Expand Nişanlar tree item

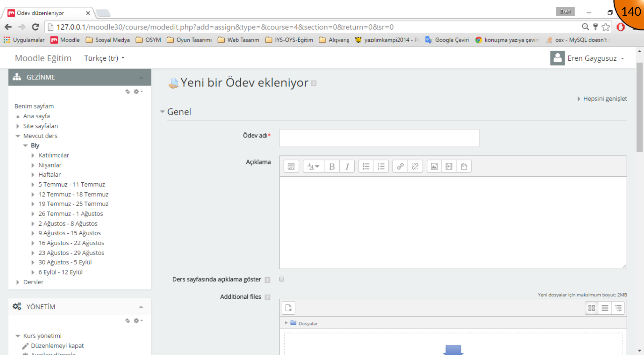[33, 165]
